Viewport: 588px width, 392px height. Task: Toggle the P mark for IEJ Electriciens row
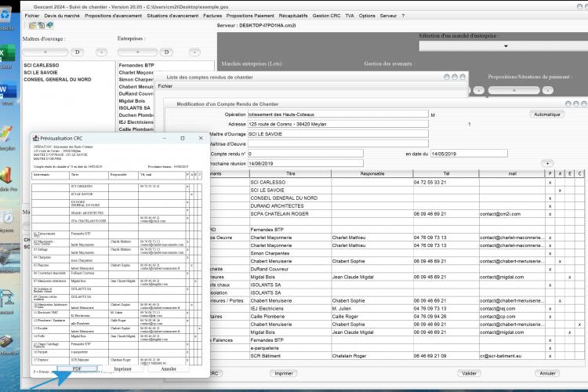coord(550,309)
